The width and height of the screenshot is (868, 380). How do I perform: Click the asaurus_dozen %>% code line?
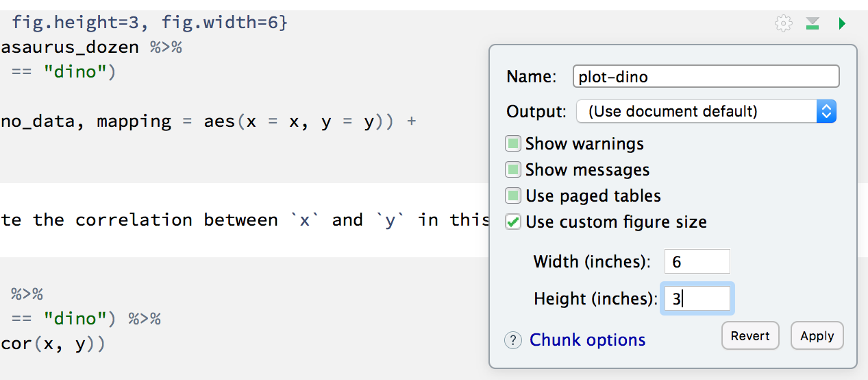coord(90,47)
